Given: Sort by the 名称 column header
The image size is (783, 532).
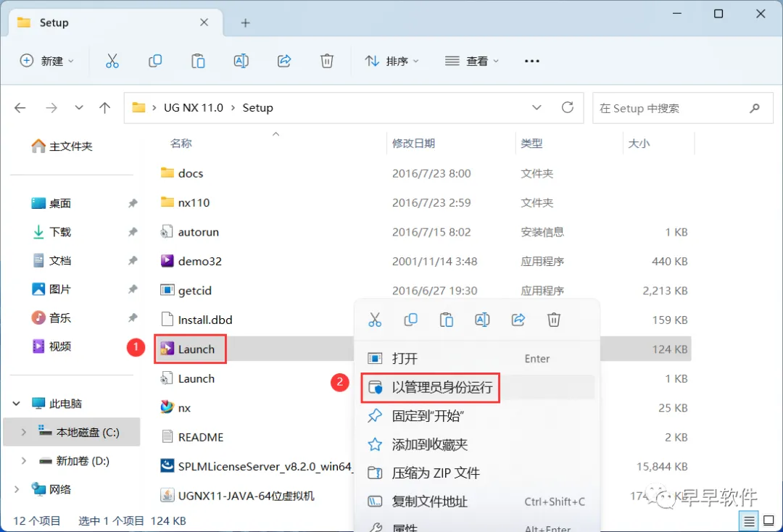Looking at the screenshot, I should (181, 144).
